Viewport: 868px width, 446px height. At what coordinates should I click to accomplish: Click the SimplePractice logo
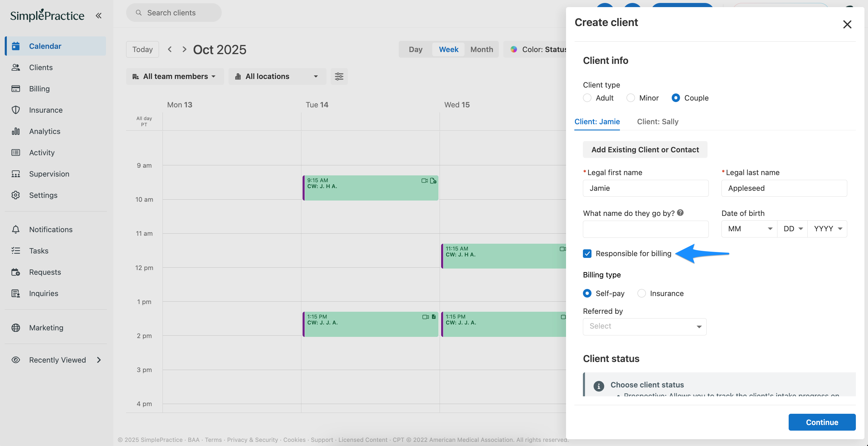(47, 15)
